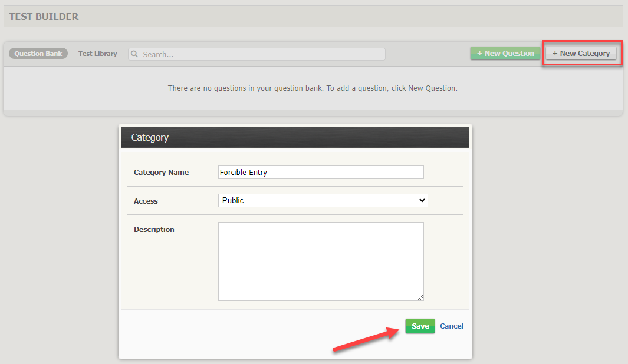
Task: Cancel the category creation
Action: pos(451,326)
